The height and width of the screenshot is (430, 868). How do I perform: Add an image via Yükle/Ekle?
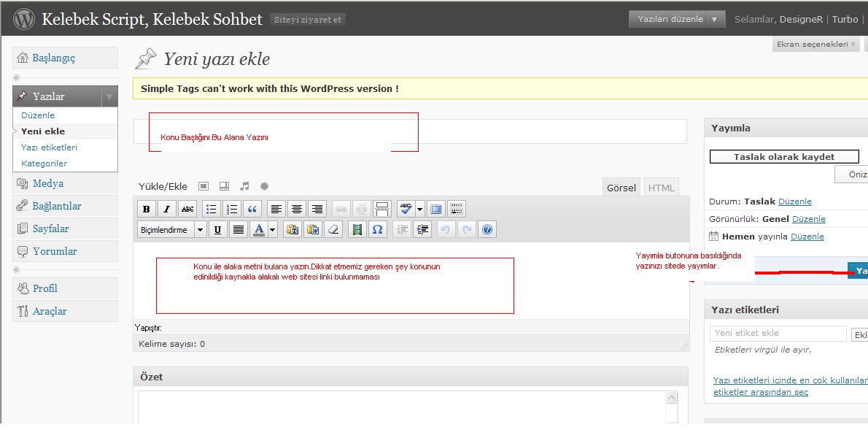[204, 186]
